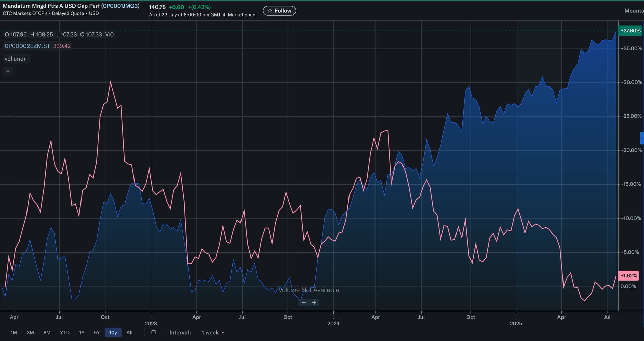Select the 3M time range
This screenshot has height=341, width=644.
[30, 333]
